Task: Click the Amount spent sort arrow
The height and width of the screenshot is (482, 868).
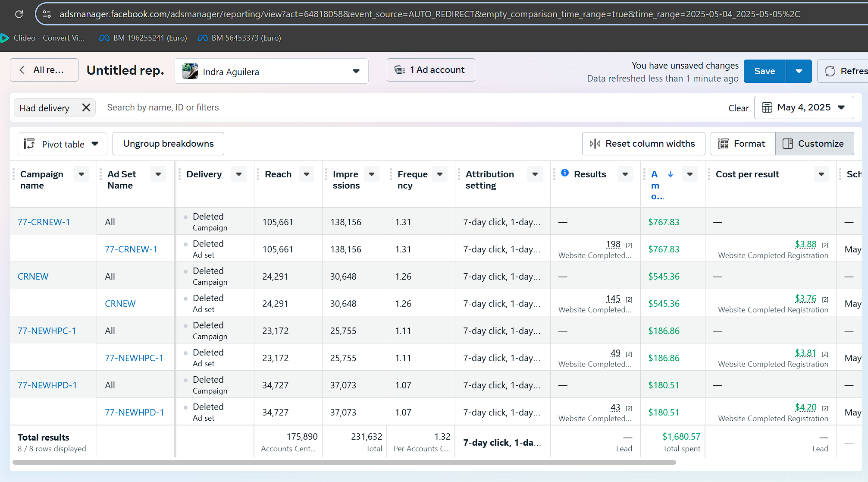Action: pyautogui.click(x=671, y=174)
